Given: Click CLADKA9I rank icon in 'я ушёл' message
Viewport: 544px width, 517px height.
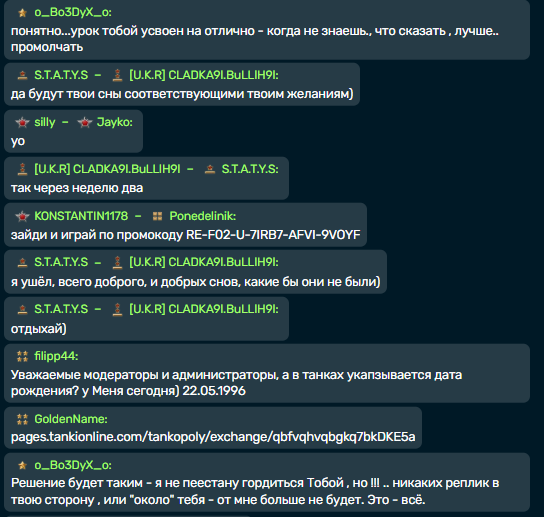Looking at the screenshot, I should pyautogui.click(x=118, y=262).
